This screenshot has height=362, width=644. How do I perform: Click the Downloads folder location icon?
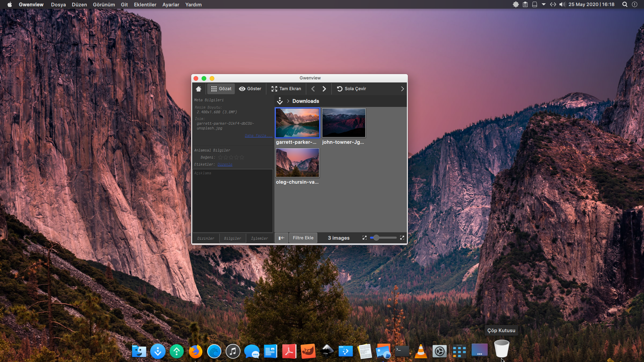coord(280,101)
